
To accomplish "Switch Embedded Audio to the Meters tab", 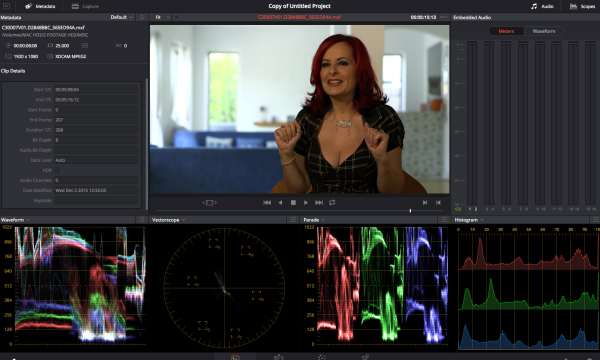I will click(506, 31).
